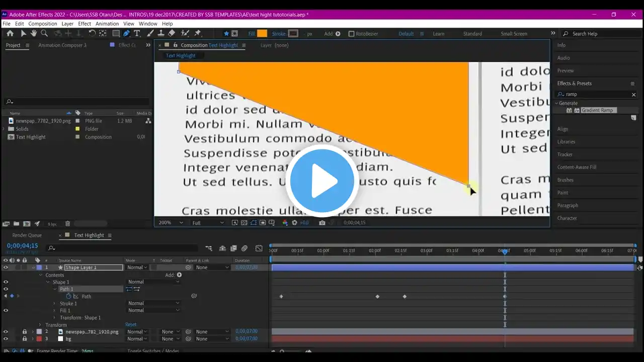Viewport: 644px width, 362px height.
Task: Open the Learn workspace
Action: pyautogui.click(x=439, y=34)
